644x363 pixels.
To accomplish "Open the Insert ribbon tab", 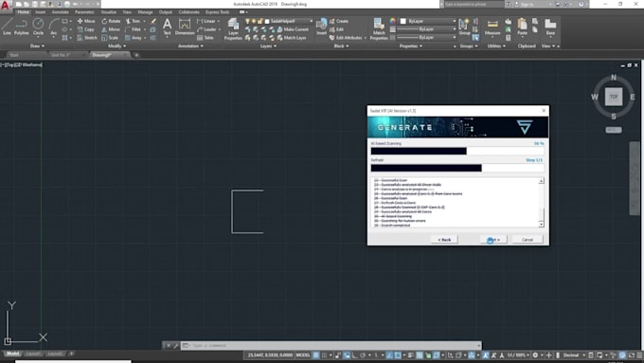I will (40, 12).
